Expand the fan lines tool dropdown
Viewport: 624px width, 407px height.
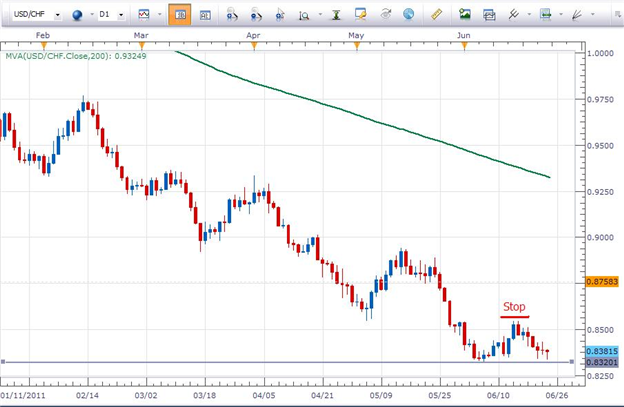click(593, 15)
